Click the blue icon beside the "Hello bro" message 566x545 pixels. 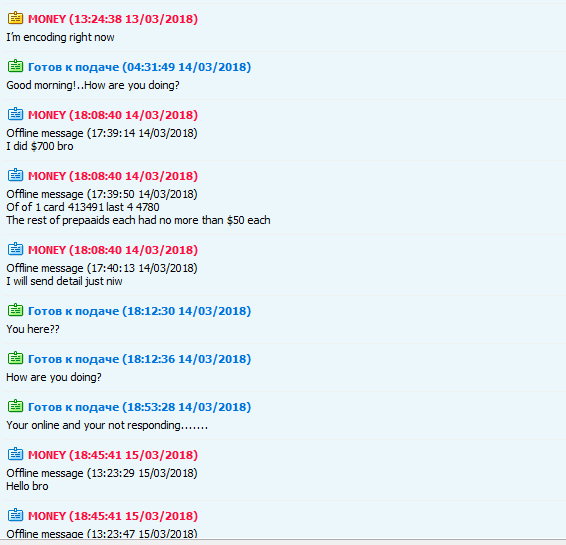click(x=15, y=454)
